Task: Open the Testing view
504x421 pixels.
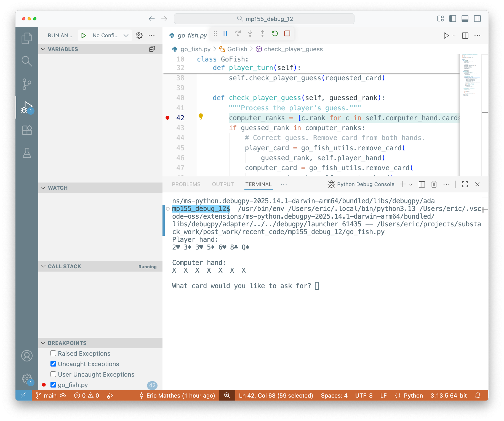Action: 27,153
